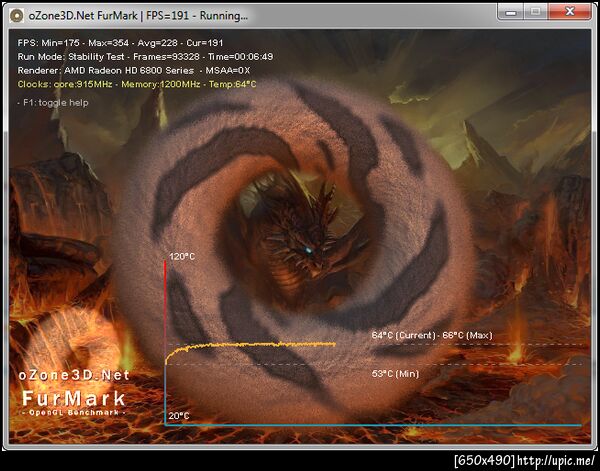This screenshot has height=471, width=600.
Task: Click the orange temperature curve on graph
Action: click(x=251, y=346)
